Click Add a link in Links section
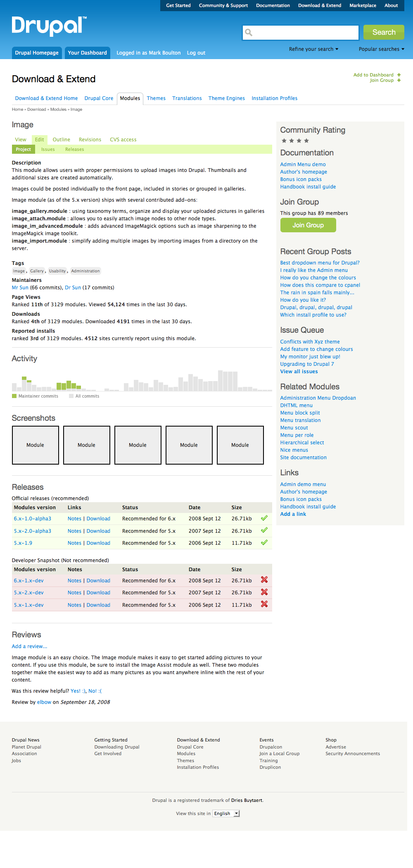 [293, 514]
